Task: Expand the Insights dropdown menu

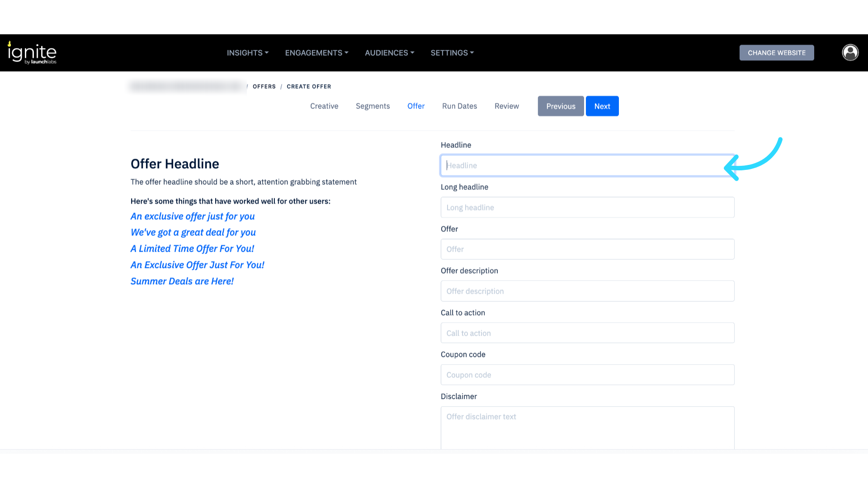Action: point(247,53)
